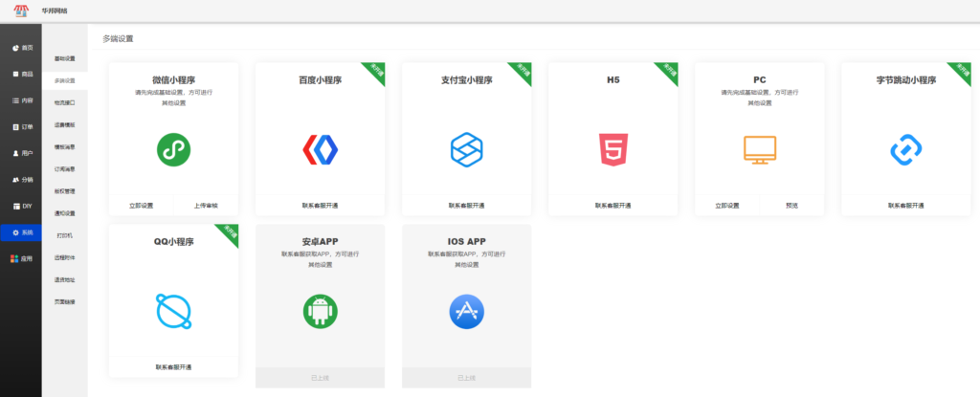
Task: Click 联系客服开通 on the QQ小程序 card
Action: click(x=173, y=367)
